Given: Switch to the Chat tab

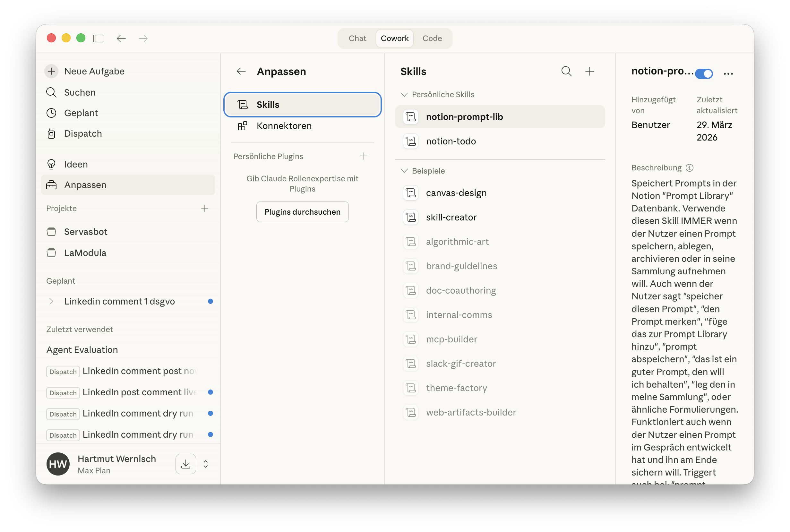Looking at the screenshot, I should [x=357, y=38].
